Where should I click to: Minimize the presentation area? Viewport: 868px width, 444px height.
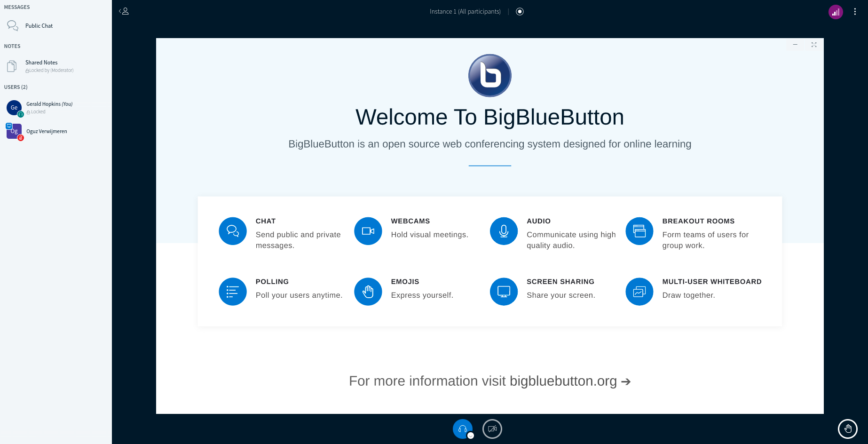click(x=795, y=45)
